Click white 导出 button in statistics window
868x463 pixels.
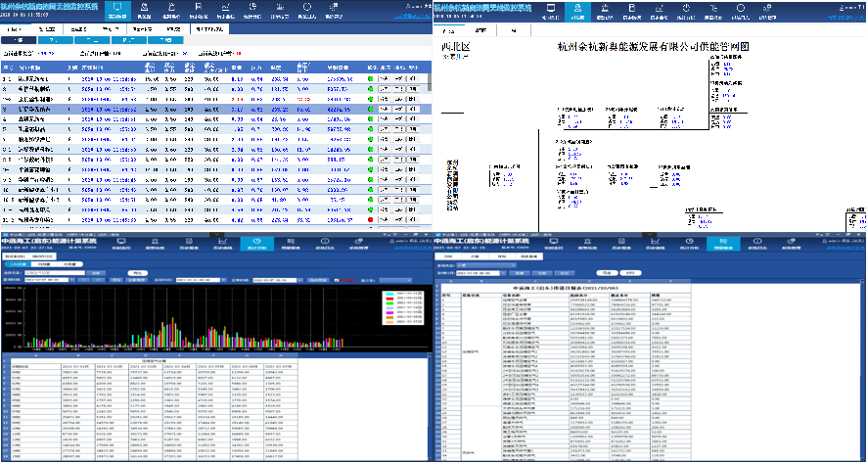pyautogui.click(x=137, y=273)
